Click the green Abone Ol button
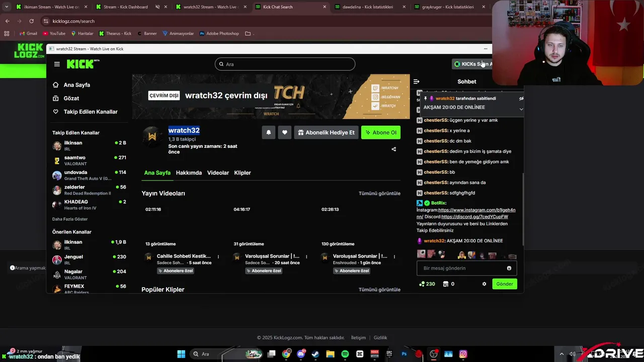The width and height of the screenshot is (644, 362). (381, 132)
